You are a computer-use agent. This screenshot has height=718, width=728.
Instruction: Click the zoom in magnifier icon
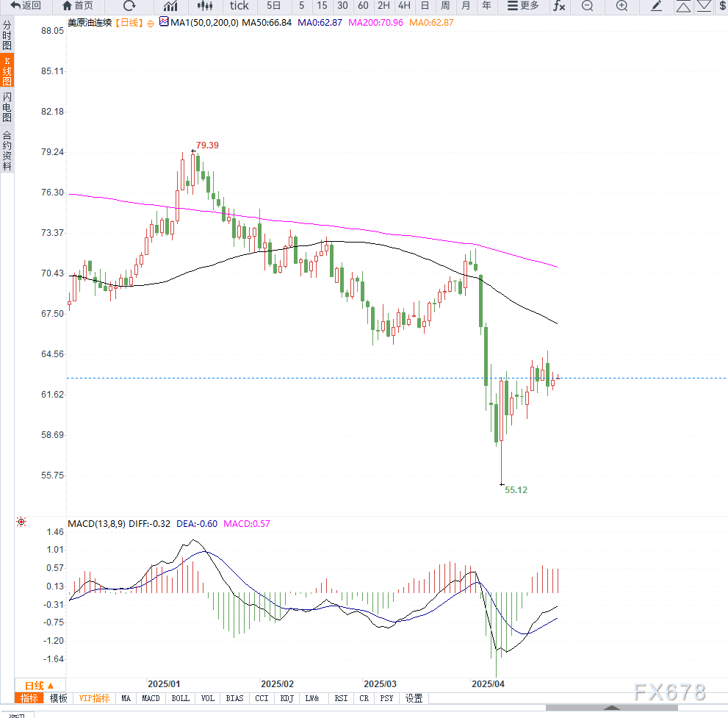[621, 6]
